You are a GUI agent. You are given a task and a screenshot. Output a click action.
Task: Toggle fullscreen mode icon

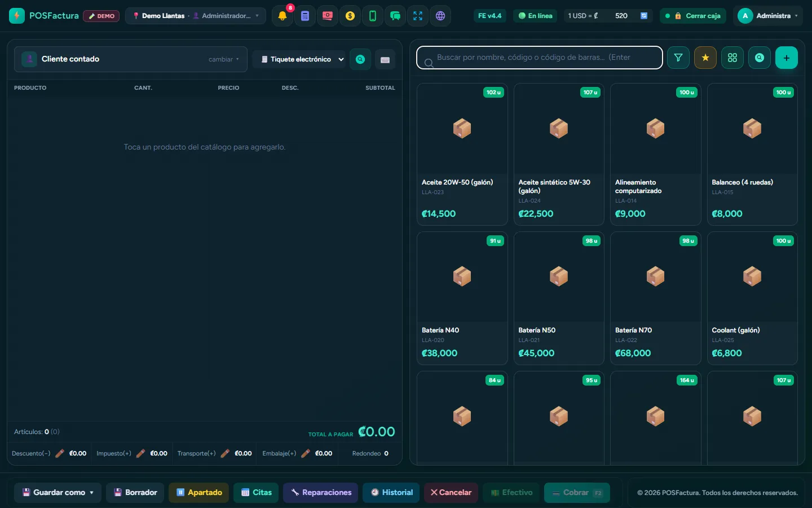click(x=418, y=16)
